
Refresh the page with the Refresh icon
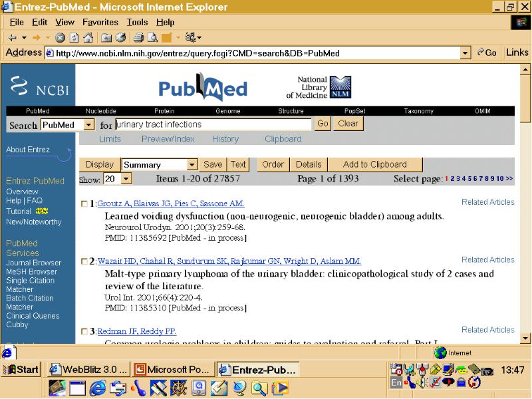74,38
